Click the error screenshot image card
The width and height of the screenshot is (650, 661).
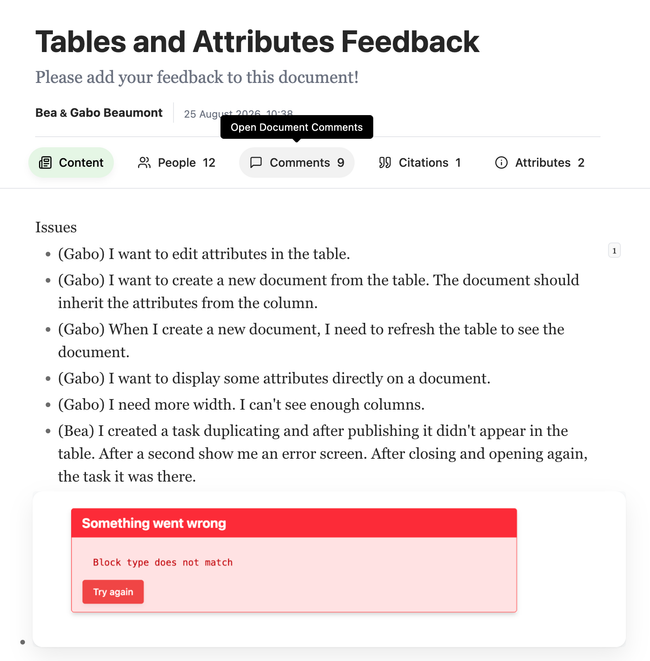329,569
